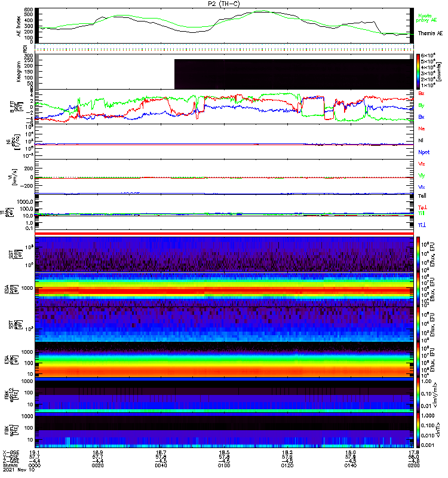The height and width of the screenshot is (478, 448).
Task: Click the dotted ROI strip
Action: [224, 48]
